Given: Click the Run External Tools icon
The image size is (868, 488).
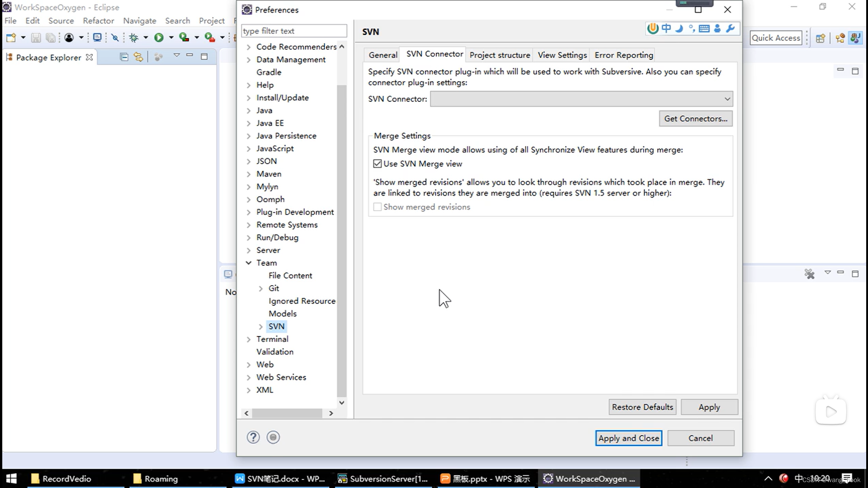Looking at the screenshot, I should click(209, 38).
